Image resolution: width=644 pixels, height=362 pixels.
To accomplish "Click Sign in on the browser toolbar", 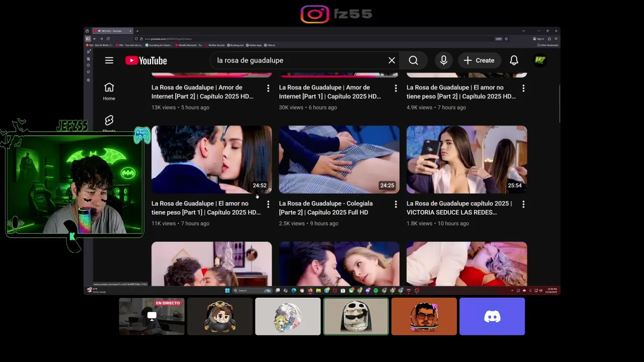I will (x=538, y=39).
